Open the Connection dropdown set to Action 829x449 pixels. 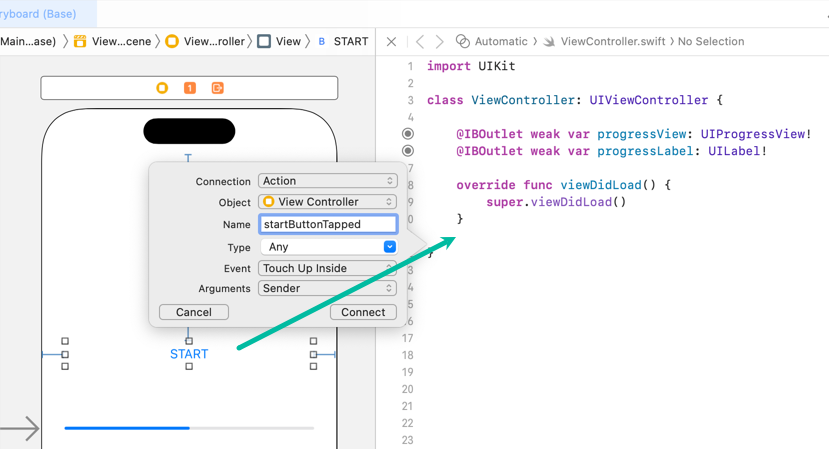pos(327,181)
